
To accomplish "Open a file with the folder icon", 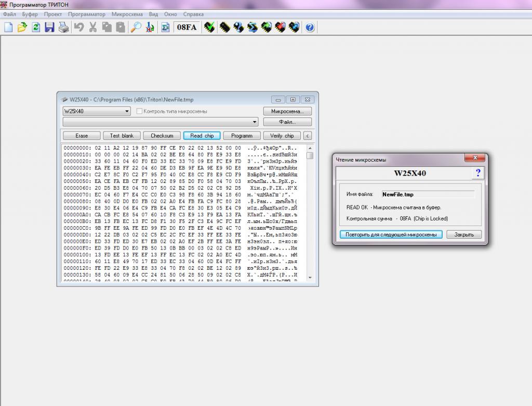I will [22, 28].
